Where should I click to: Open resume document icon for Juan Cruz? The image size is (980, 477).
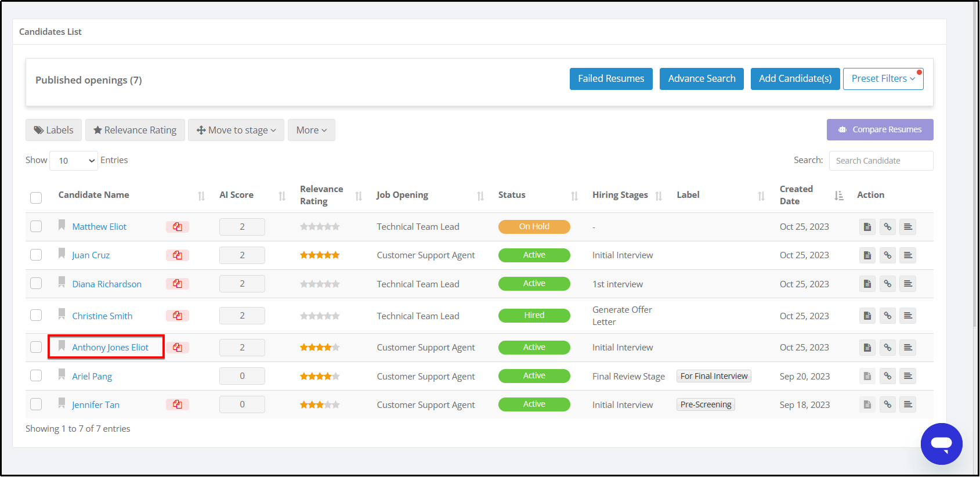[867, 255]
